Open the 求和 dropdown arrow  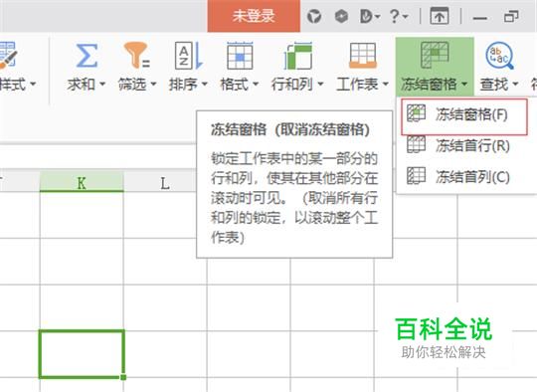(x=102, y=84)
